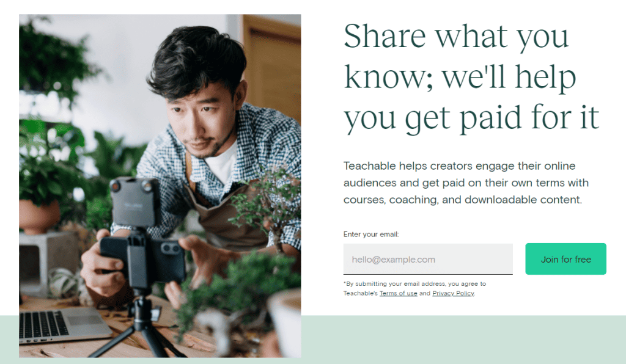626x364 pixels.
Task: Click the wooden door behind the man
Action: 271,66
